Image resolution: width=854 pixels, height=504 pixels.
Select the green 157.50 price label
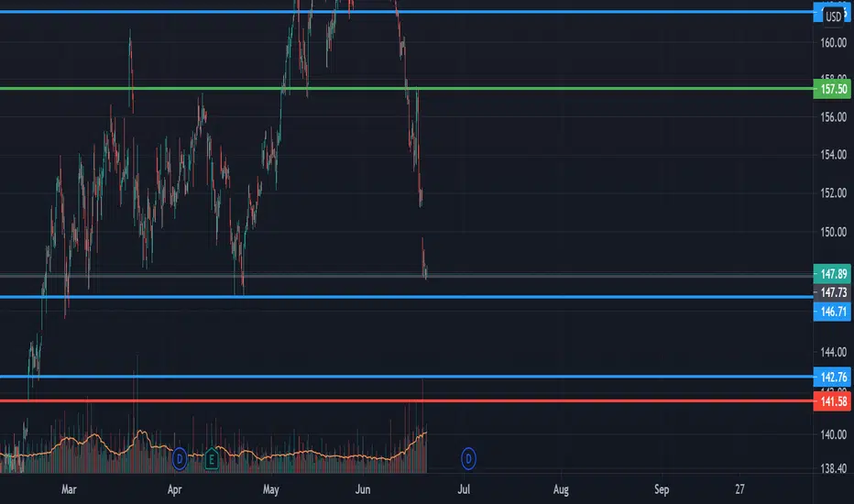pos(832,89)
